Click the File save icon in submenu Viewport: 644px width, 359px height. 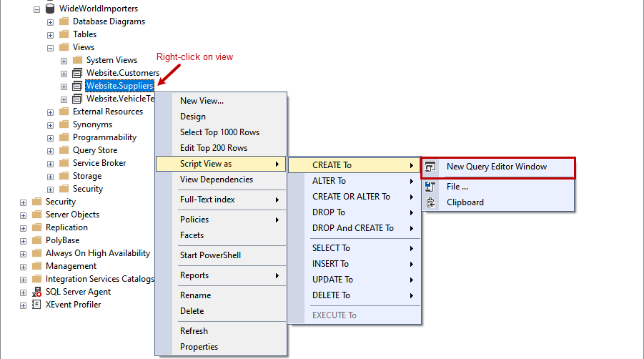430,187
